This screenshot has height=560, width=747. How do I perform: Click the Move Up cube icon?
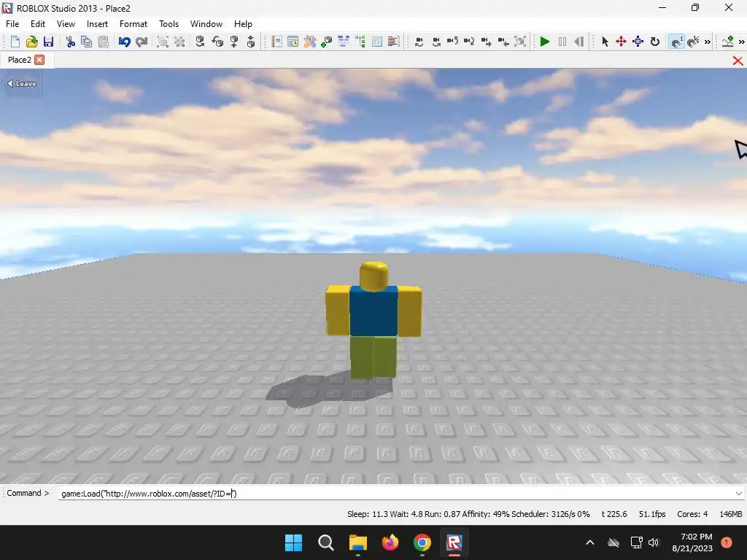pyautogui.click(x=234, y=42)
